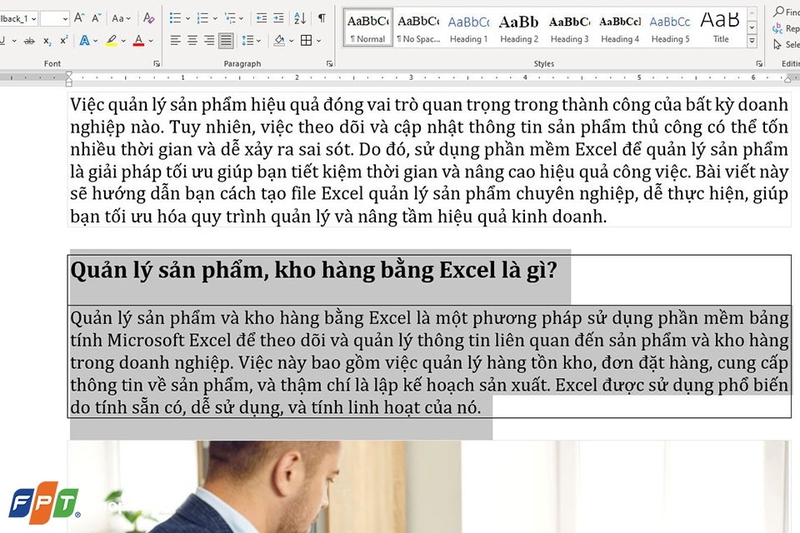Open the Font dialog launcher
This screenshot has height=533, width=800.
click(157, 64)
